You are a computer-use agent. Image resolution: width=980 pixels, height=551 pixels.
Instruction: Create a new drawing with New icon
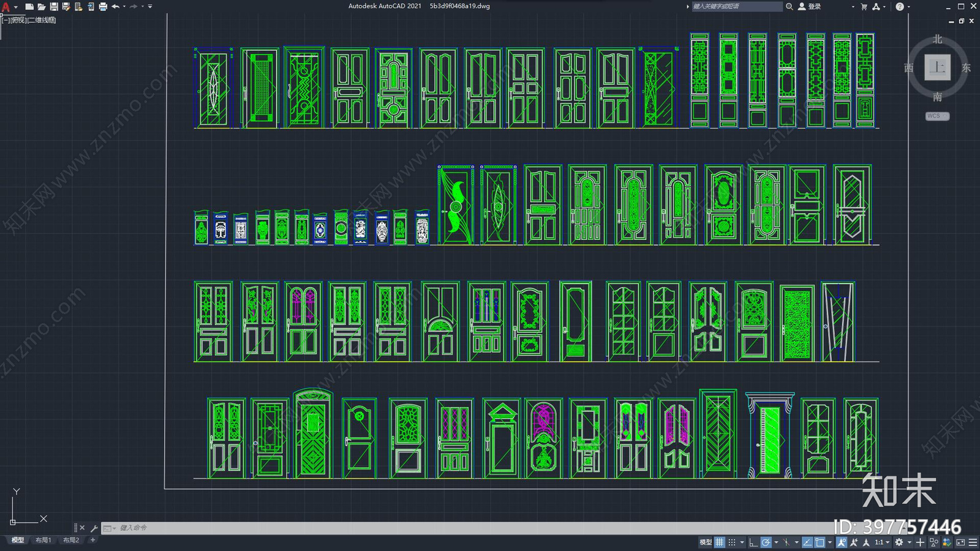[29, 7]
